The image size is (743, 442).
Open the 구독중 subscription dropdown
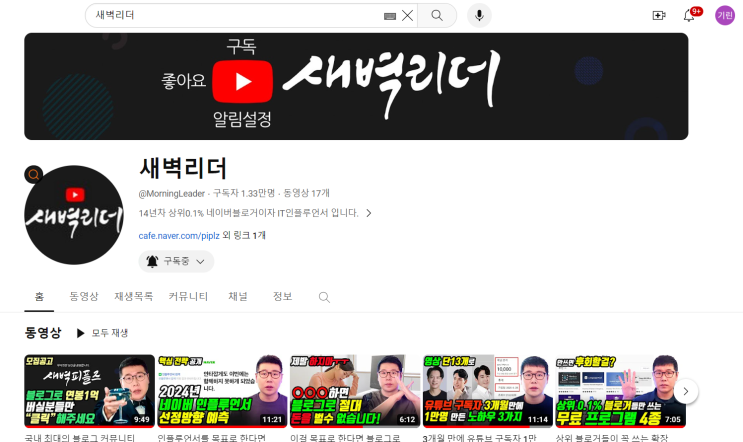point(176,262)
